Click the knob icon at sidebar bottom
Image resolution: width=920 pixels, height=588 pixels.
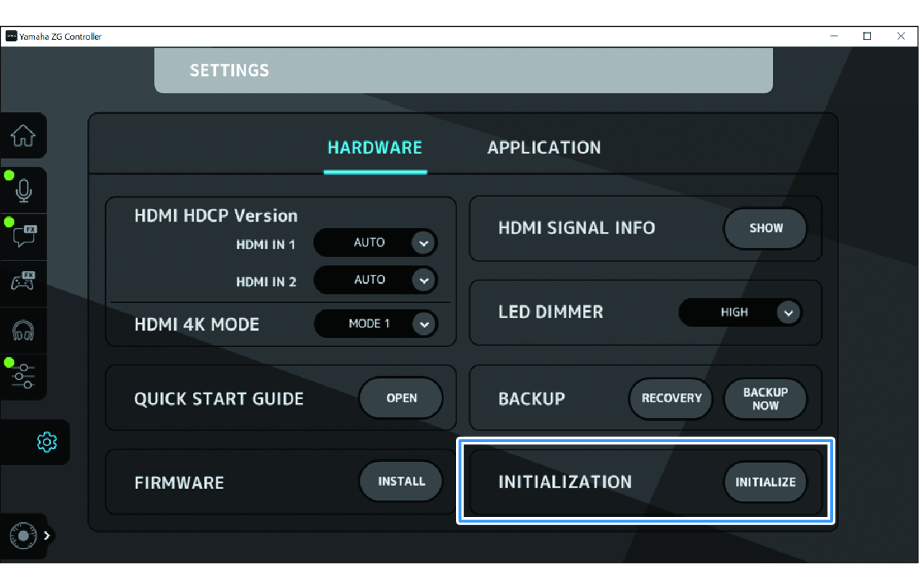(23, 535)
